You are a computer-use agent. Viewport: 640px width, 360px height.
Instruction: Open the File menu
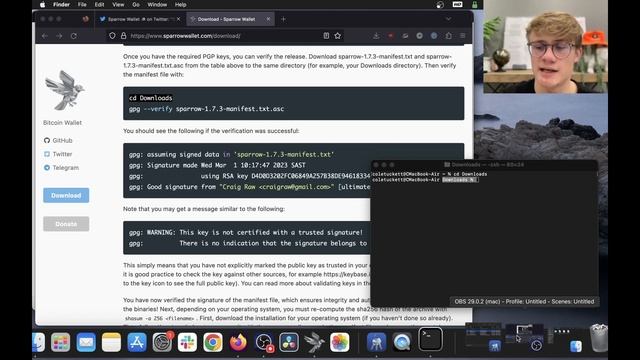(82, 5)
